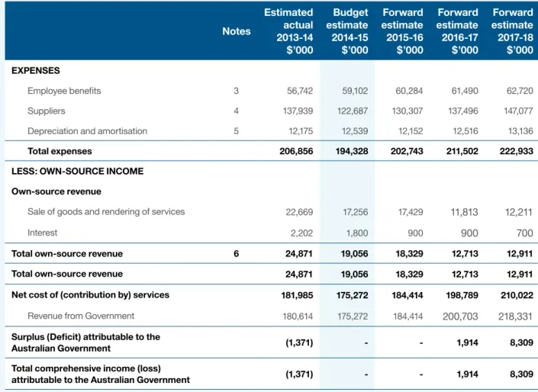The image size is (538, 392).
Task: Click the Revenue from Government label
Action: 81,316
